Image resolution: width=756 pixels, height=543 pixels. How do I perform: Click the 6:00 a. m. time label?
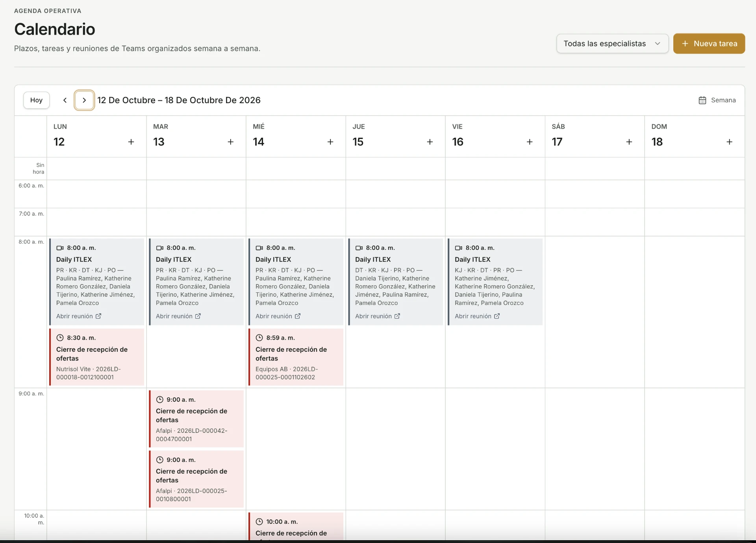point(31,185)
